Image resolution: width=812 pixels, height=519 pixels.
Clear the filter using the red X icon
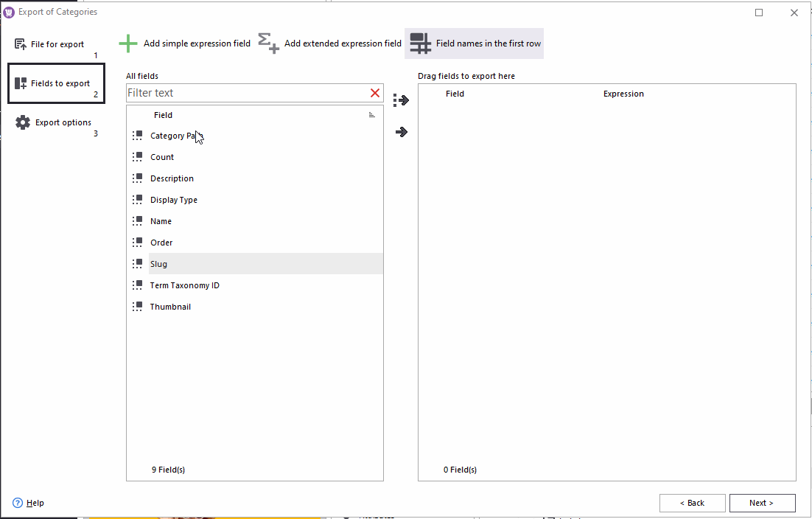coord(374,93)
